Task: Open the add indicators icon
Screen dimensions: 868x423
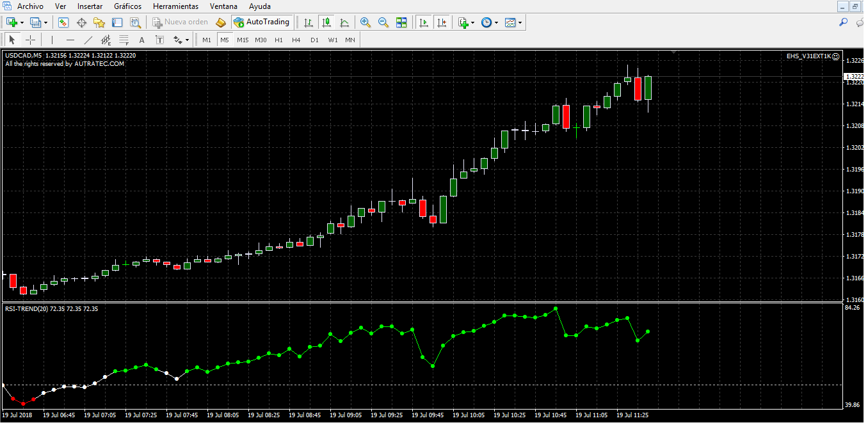Action: pyautogui.click(x=463, y=22)
